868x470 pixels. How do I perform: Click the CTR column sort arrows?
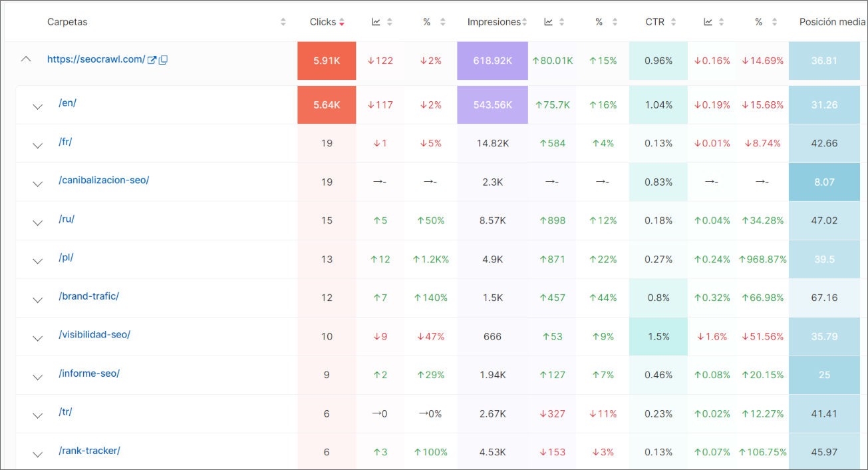click(x=673, y=22)
